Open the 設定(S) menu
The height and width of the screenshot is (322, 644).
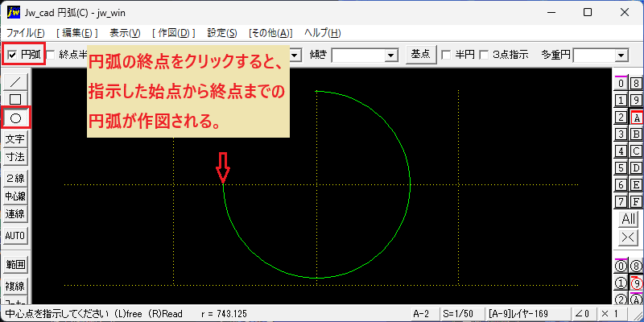point(222,33)
